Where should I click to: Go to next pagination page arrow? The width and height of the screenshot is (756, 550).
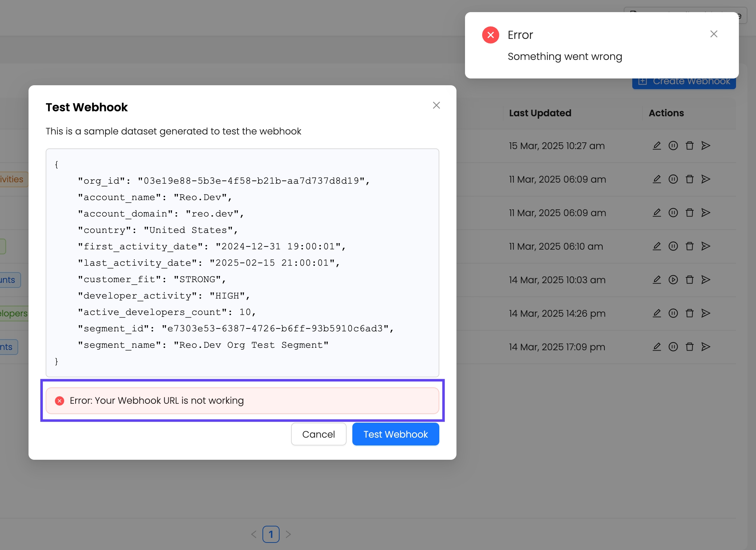tap(288, 534)
